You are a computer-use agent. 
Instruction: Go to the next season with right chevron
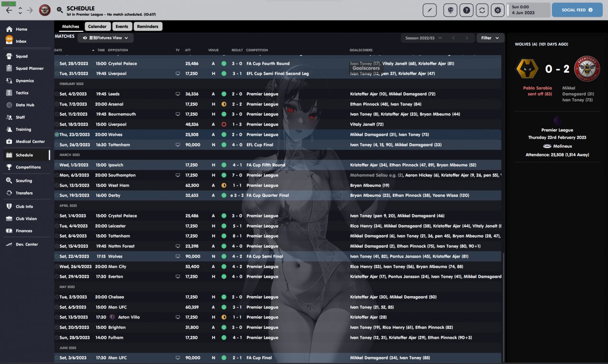point(467,38)
